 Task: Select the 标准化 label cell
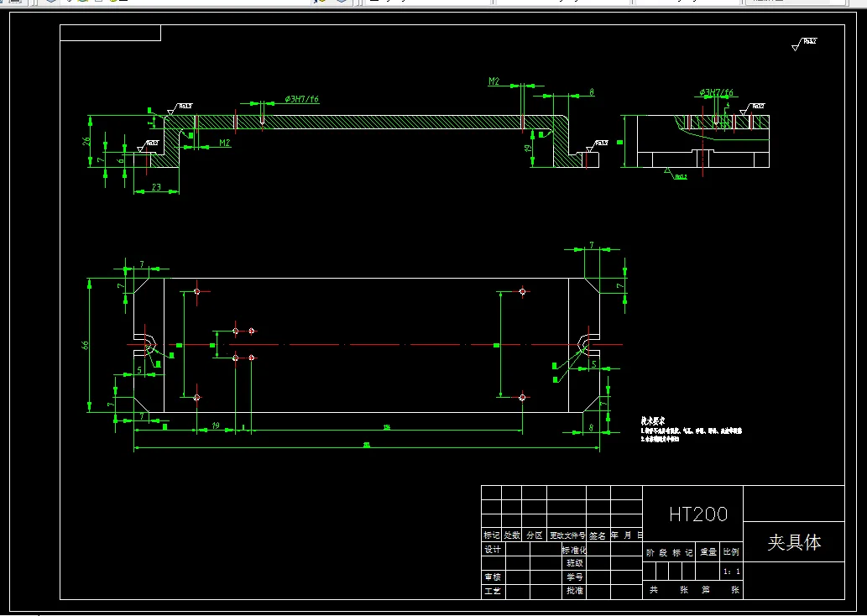(x=574, y=550)
